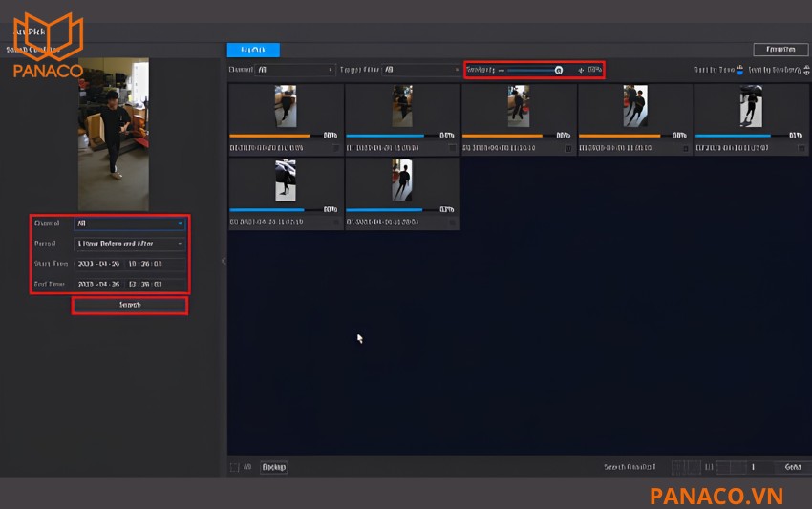
Task: Tick the checkbox on the doorway silhouette result card
Action: point(452,223)
